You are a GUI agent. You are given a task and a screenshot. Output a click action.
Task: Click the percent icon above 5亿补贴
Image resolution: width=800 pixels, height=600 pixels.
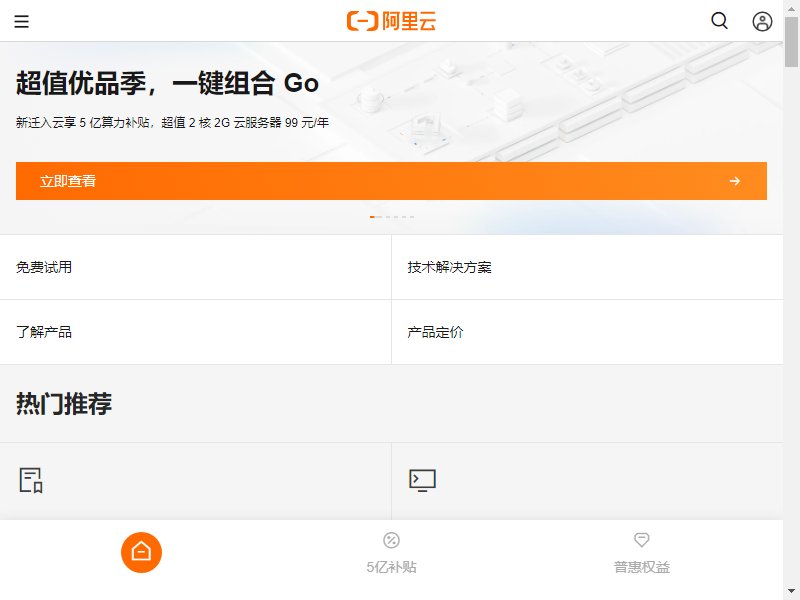click(x=391, y=540)
